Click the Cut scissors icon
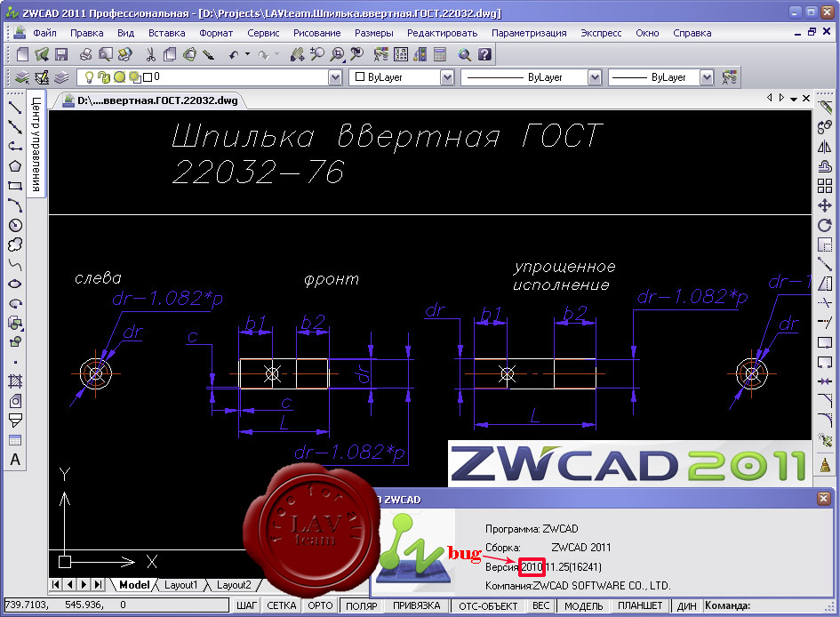The width and height of the screenshot is (840, 617). pyautogui.click(x=150, y=54)
